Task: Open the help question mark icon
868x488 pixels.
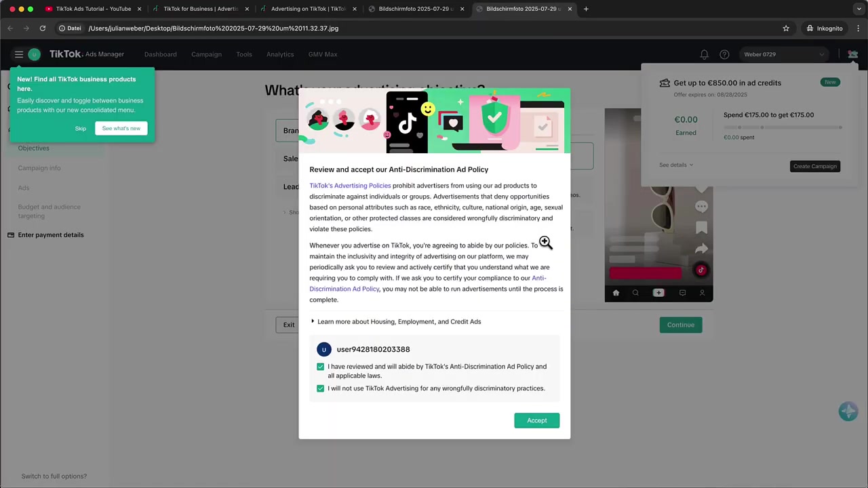Action: [724, 54]
